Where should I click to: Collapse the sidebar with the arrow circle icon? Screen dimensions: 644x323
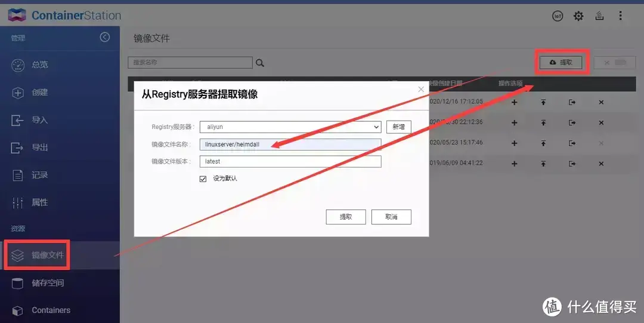(x=105, y=38)
